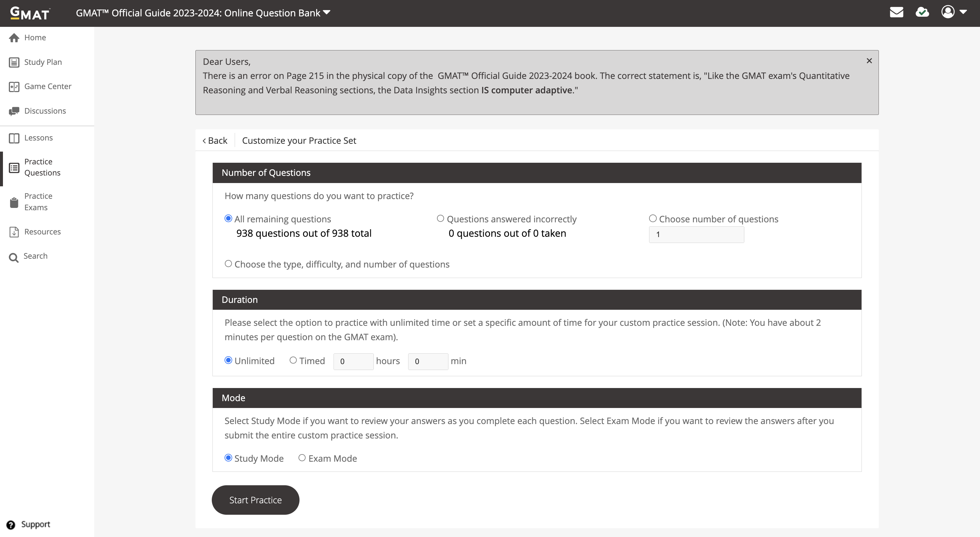Open Study Plan in the sidebar
The width and height of the screenshot is (980, 537).
pyautogui.click(x=43, y=62)
